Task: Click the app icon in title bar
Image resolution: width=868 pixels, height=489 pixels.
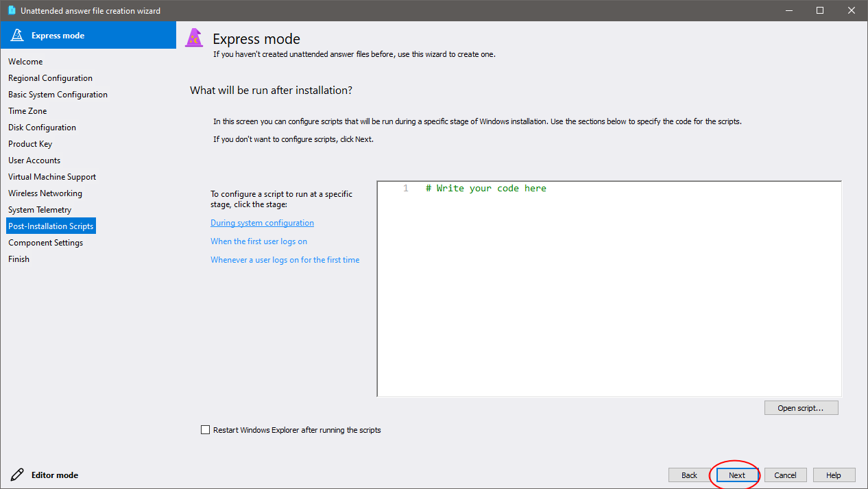Action: [12, 10]
